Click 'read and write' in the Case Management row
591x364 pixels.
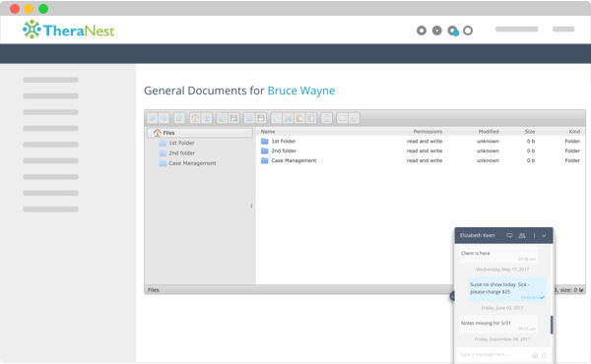point(425,160)
